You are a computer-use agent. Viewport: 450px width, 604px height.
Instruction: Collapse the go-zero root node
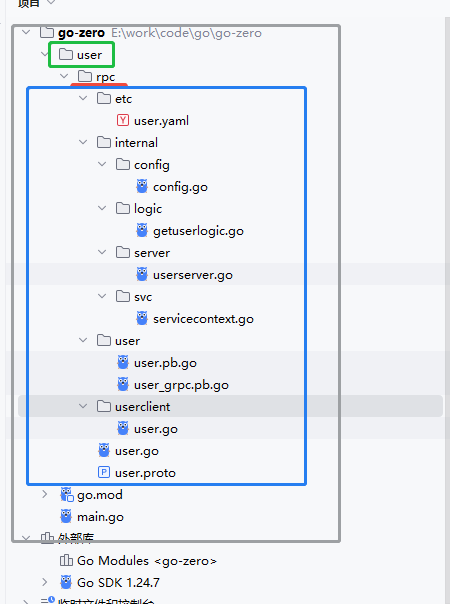click(26, 32)
